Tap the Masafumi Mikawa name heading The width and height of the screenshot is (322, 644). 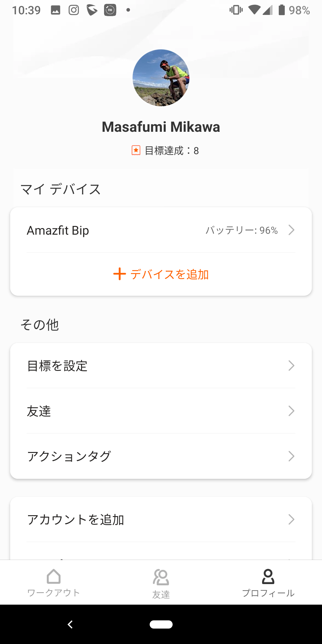tap(161, 127)
